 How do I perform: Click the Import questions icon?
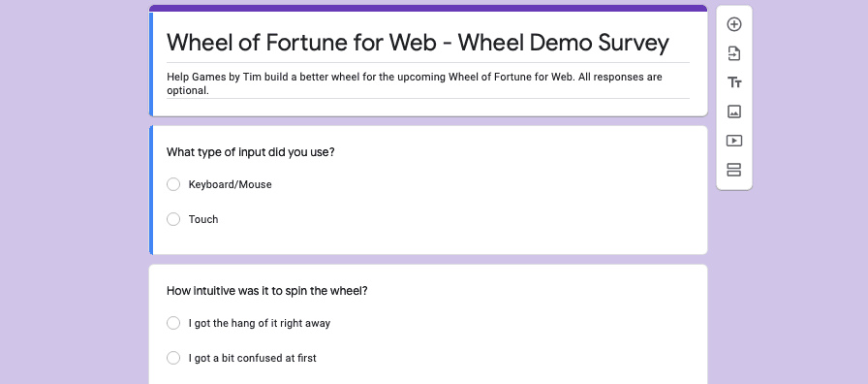[x=734, y=53]
